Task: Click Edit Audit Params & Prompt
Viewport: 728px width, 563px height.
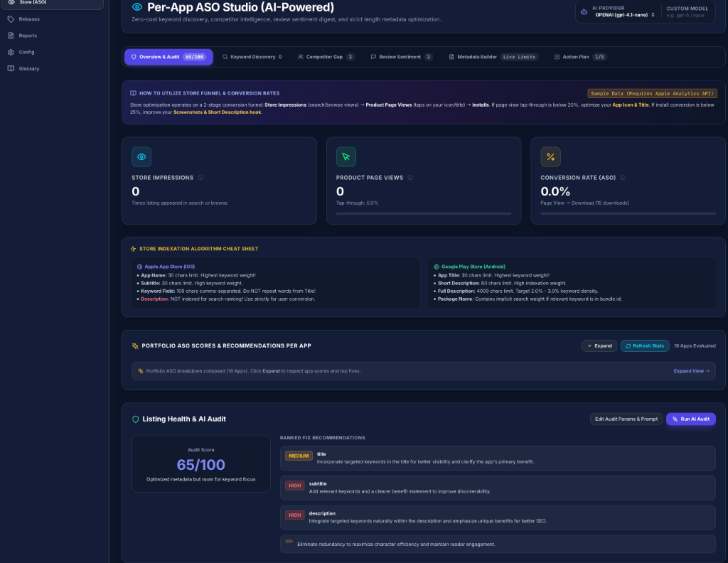Action: point(626,419)
